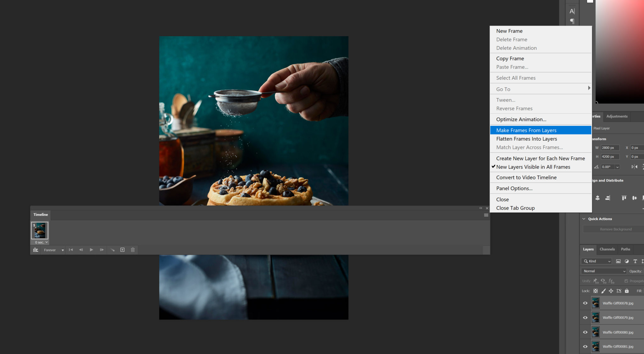644x354 pixels.
Task: Lock transparent pixels icon
Action: [x=596, y=291]
